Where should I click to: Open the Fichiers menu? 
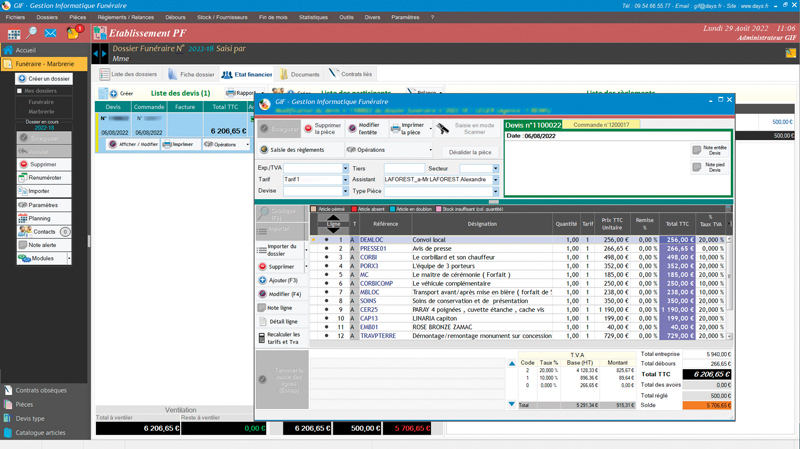pos(15,17)
